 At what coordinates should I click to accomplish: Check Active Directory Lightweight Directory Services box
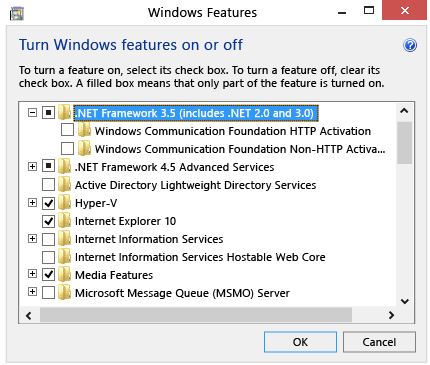pyautogui.click(x=48, y=185)
